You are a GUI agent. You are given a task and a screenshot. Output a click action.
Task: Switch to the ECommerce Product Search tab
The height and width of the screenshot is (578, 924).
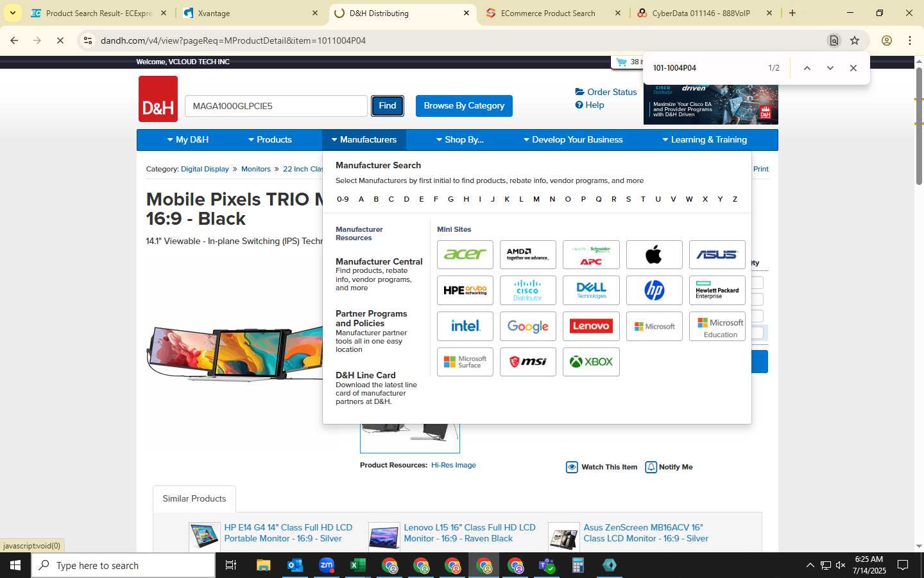(553, 13)
